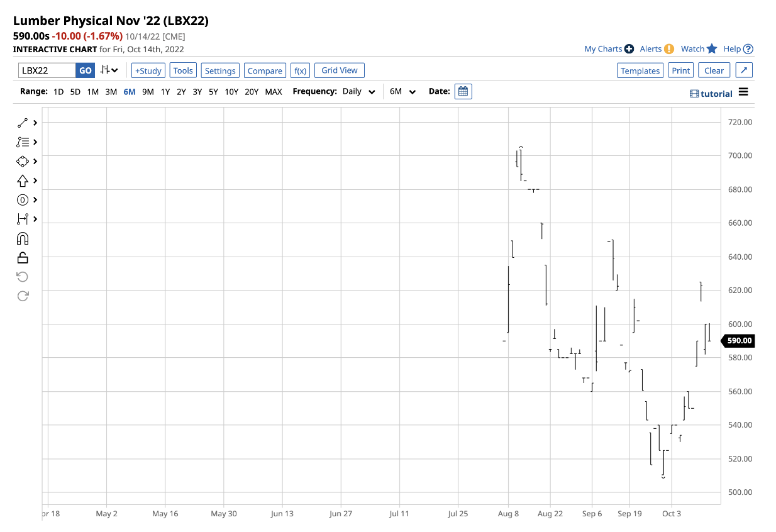Pick the shapes drawing tool icon
The width and height of the screenshot is (776, 532).
(23, 161)
